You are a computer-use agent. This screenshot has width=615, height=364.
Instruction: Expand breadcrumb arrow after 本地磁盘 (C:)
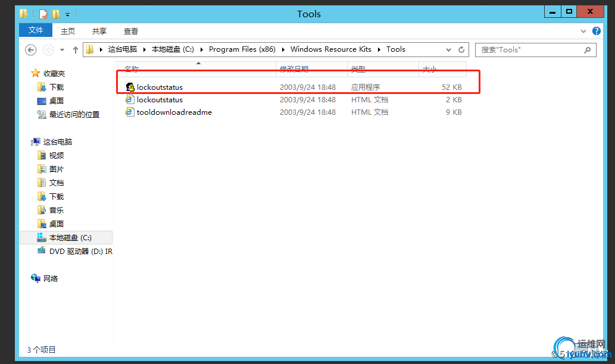tap(202, 49)
